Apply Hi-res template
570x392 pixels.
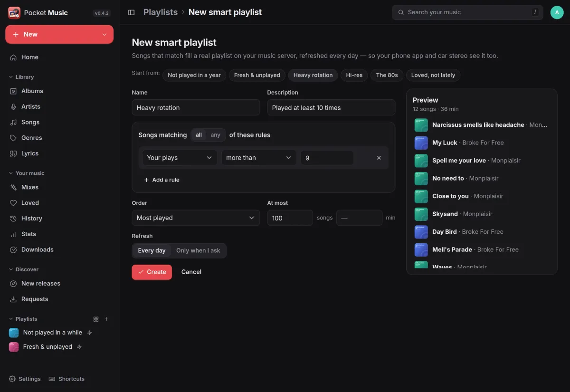coord(354,75)
